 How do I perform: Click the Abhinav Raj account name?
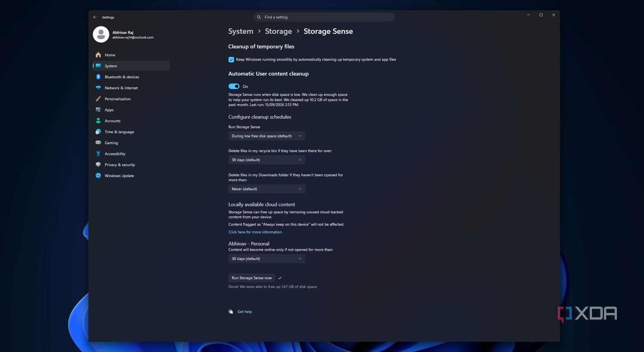(x=123, y=32)
